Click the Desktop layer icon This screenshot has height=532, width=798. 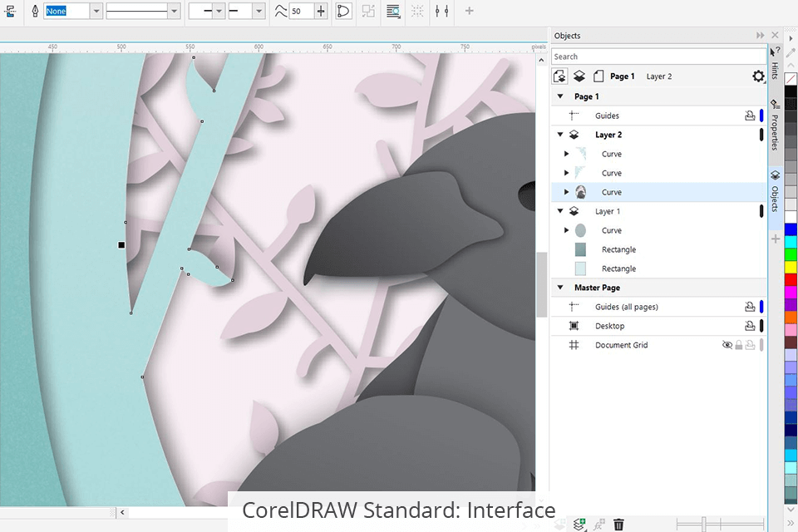click(x=574, y=326)
